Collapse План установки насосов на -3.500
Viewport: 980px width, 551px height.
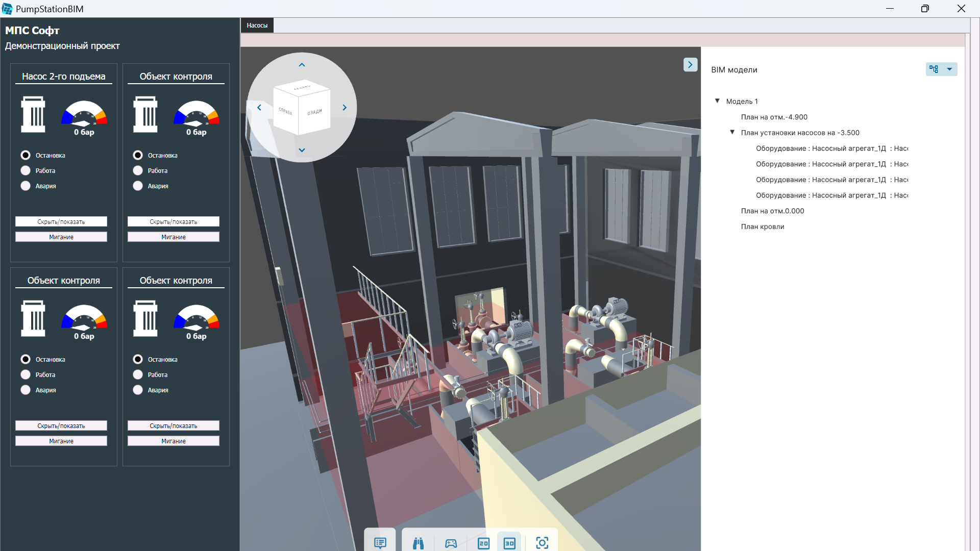[732, 132]
